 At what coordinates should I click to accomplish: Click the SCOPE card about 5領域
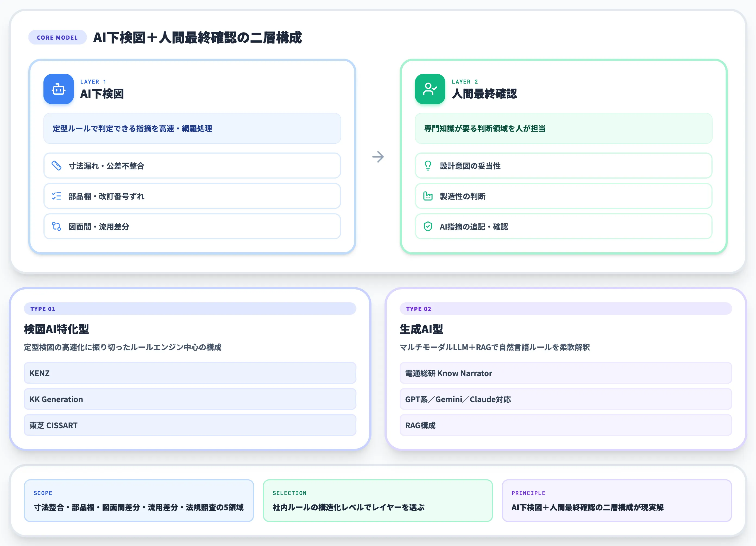tap(139, 500)
